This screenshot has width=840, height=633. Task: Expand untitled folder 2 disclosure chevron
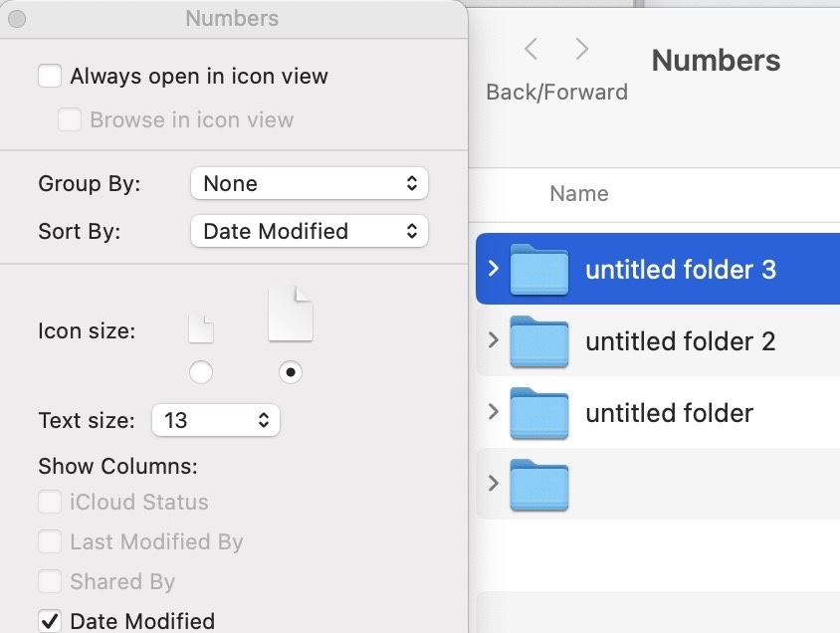[494, 340]
